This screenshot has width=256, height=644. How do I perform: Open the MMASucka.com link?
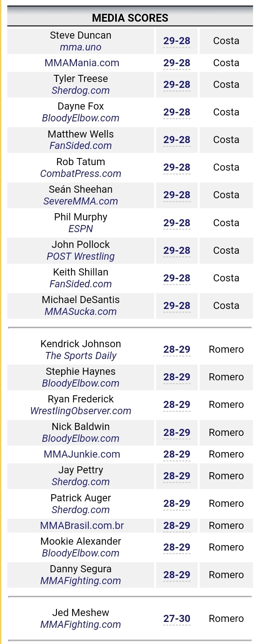(80, 312)
